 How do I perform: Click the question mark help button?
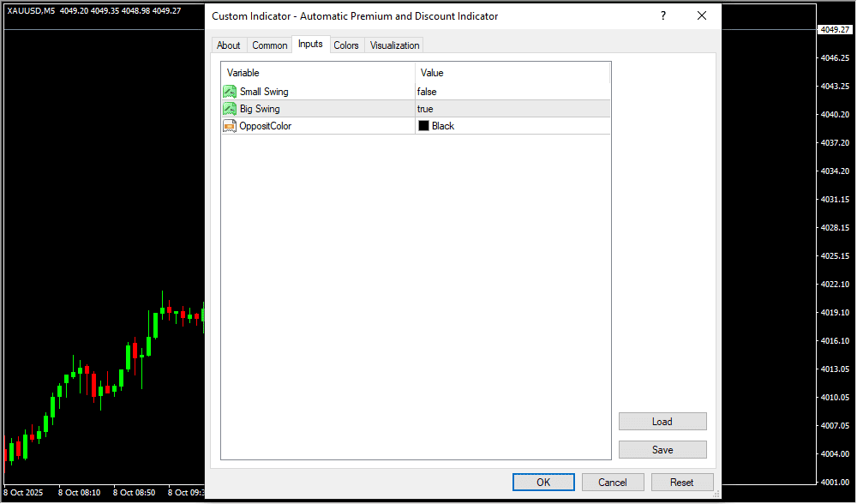[x=662, y=16]
